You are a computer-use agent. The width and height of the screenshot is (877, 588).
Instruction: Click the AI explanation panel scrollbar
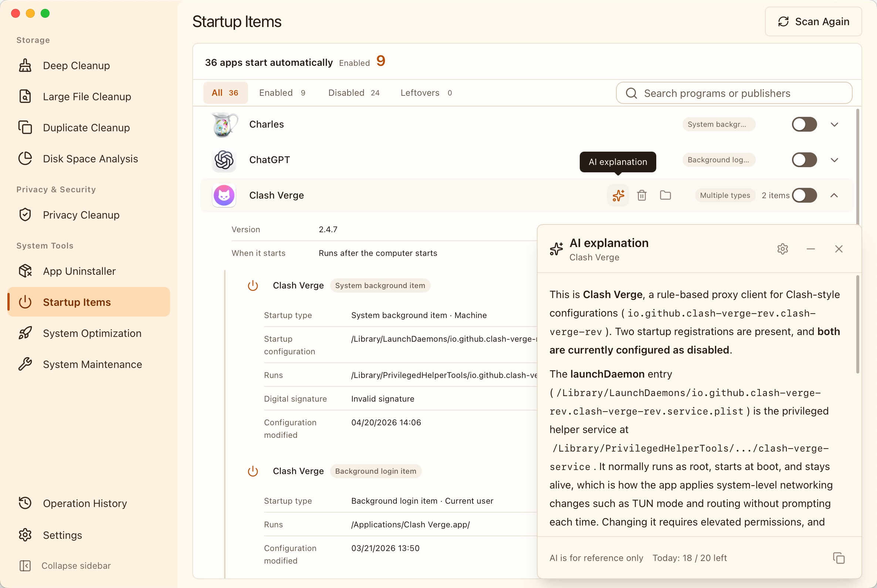point(857,324)
